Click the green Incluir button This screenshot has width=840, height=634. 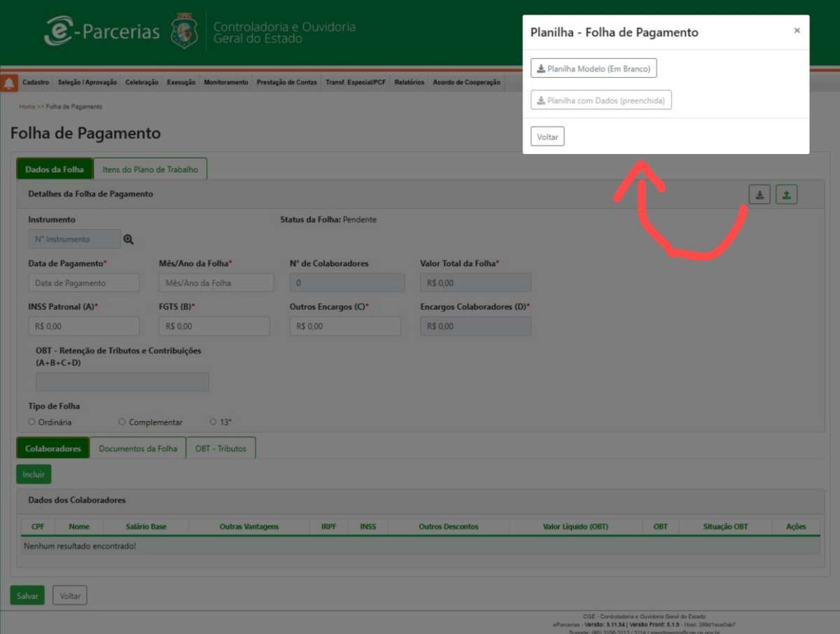(x=34, y=474)
